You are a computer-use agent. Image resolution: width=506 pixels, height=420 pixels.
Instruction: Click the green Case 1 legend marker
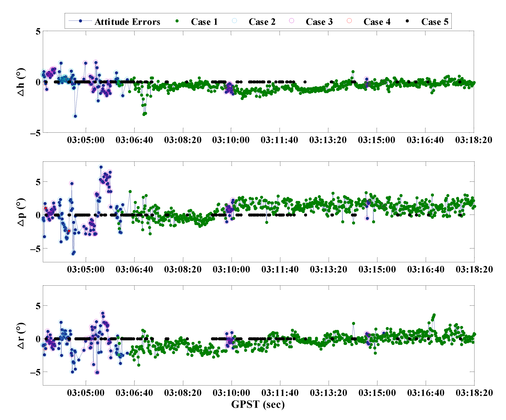click(177, 21)
